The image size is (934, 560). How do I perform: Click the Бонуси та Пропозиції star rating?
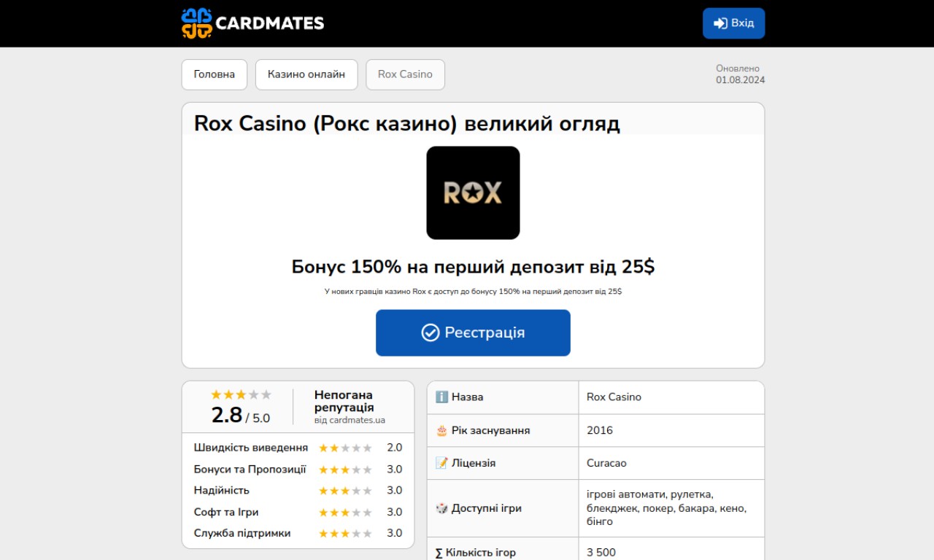[345, 470]
